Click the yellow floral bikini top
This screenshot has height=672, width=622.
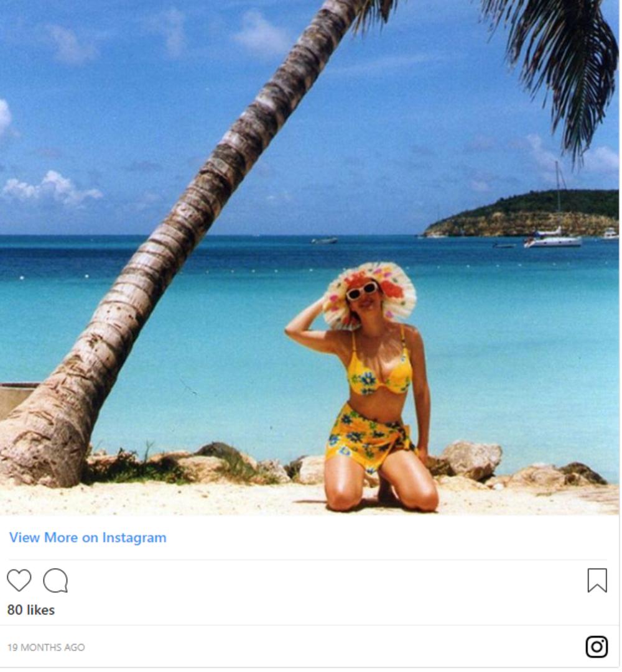(x=379, y=373)
